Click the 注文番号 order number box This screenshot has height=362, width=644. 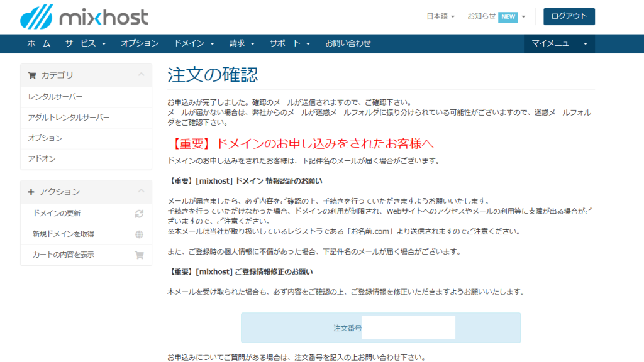[408, 328]
